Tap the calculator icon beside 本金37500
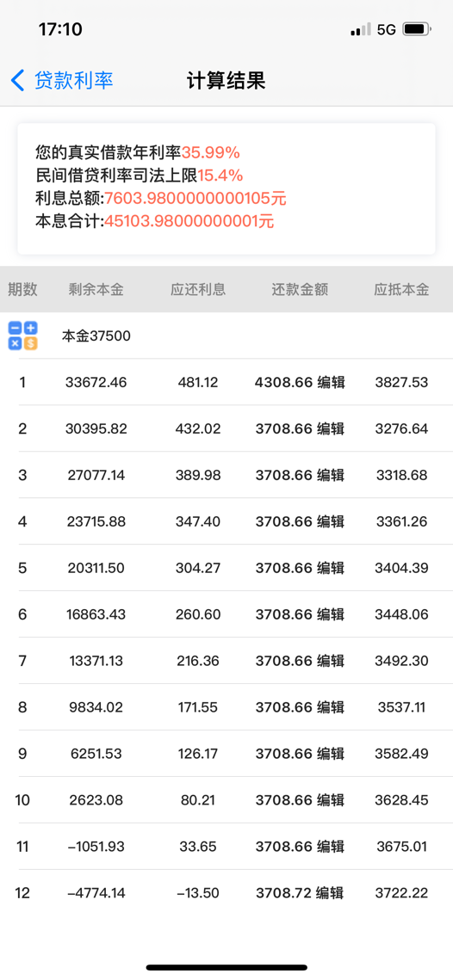Viewport: 453px width, 980px height. (x=23, y=336)
